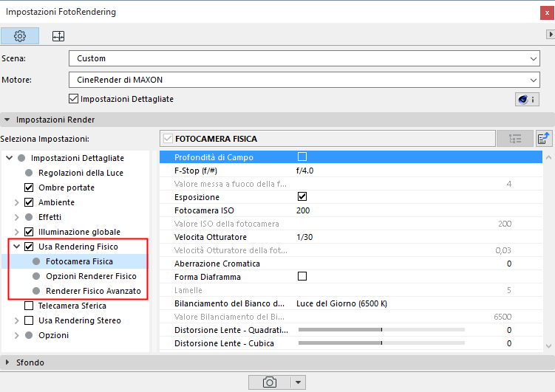Adjust Distorsione Lente Quadratica slider
Image resolution: width=555 pixels, height=392 pixels.
381,329
